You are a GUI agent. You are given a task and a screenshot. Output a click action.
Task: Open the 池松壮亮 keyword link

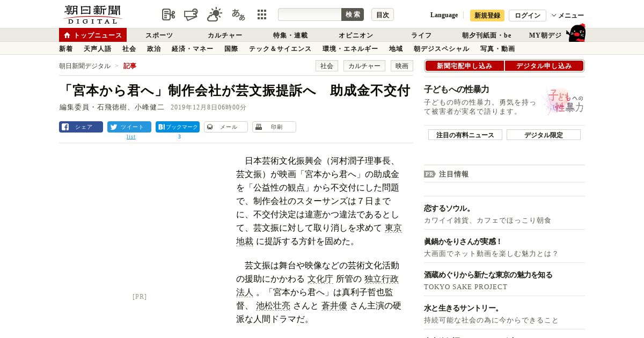coord(273,306)
